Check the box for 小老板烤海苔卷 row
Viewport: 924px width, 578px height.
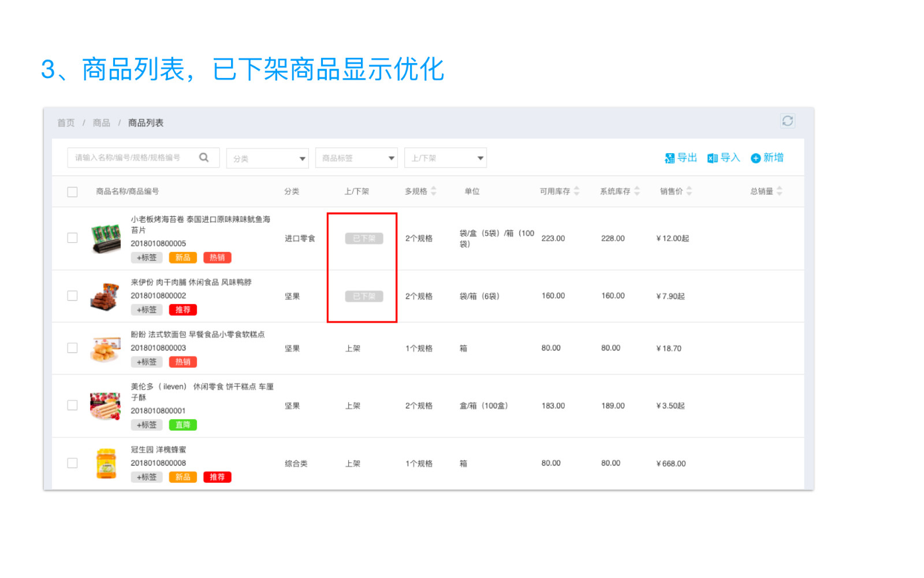click(72, 238)
